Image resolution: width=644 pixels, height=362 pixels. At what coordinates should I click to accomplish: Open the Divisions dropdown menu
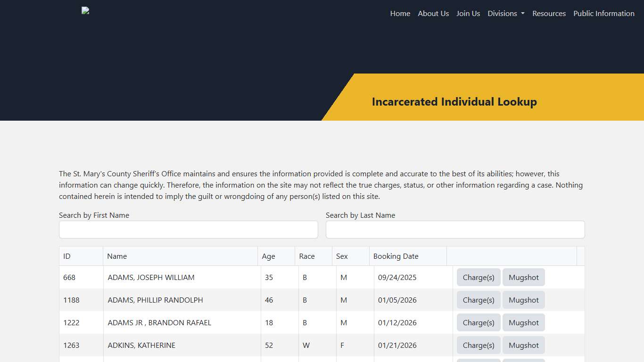pos(505,13)
